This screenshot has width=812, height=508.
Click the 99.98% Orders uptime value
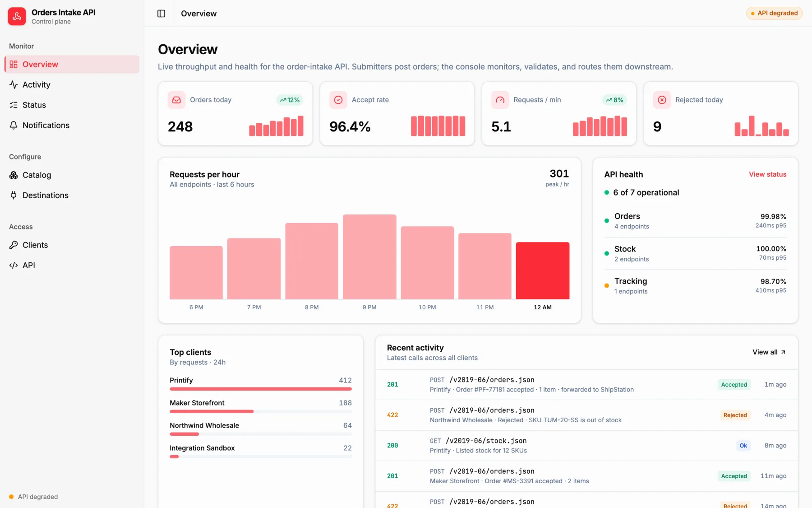(x=773, y=217)
